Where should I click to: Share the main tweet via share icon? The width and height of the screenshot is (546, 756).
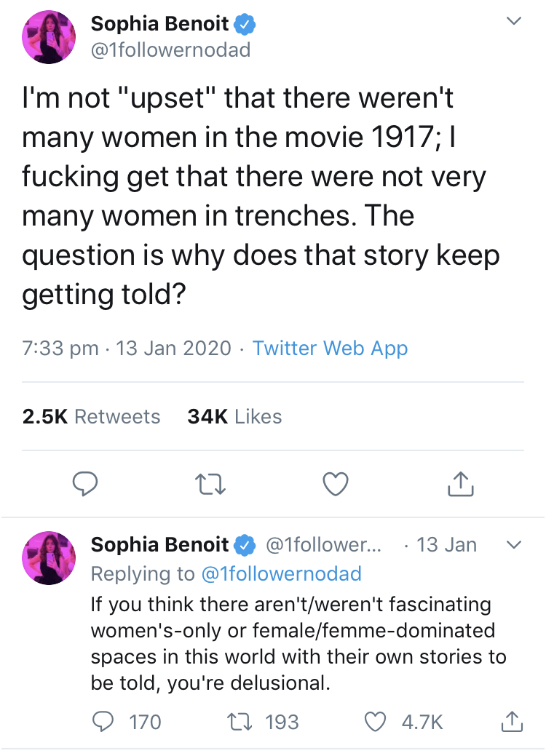(x=461, y=483)
